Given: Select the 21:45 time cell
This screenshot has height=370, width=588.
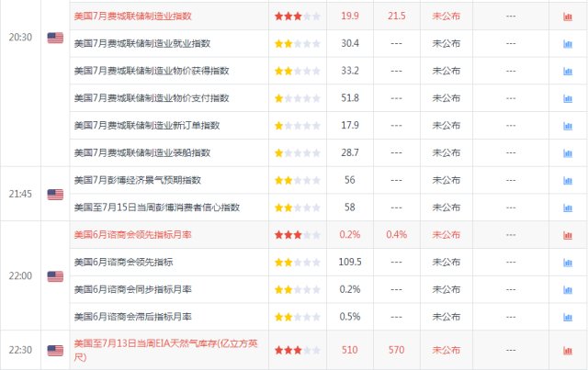Looking at the screenshot, I should coord(20,195).
